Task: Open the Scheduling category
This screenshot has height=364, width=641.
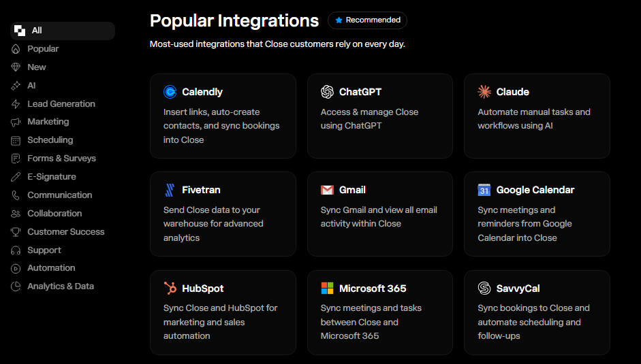Action: pos(50,140)
